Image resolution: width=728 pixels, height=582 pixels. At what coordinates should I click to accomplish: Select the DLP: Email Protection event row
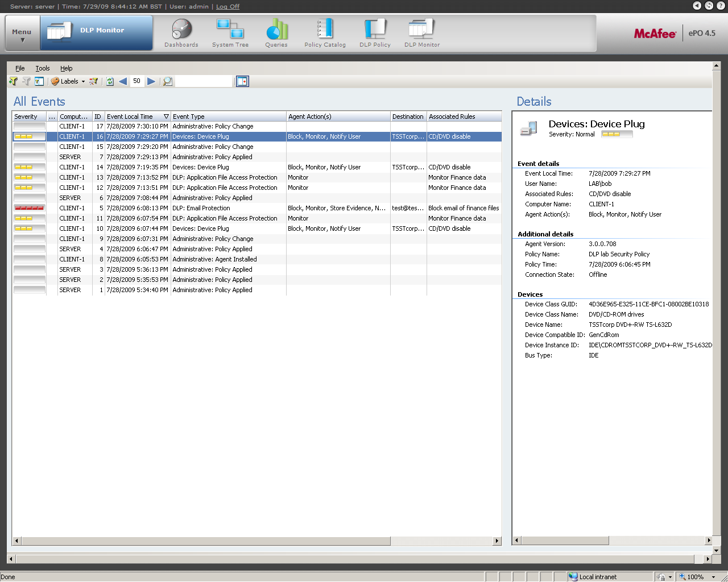[257, 208]
